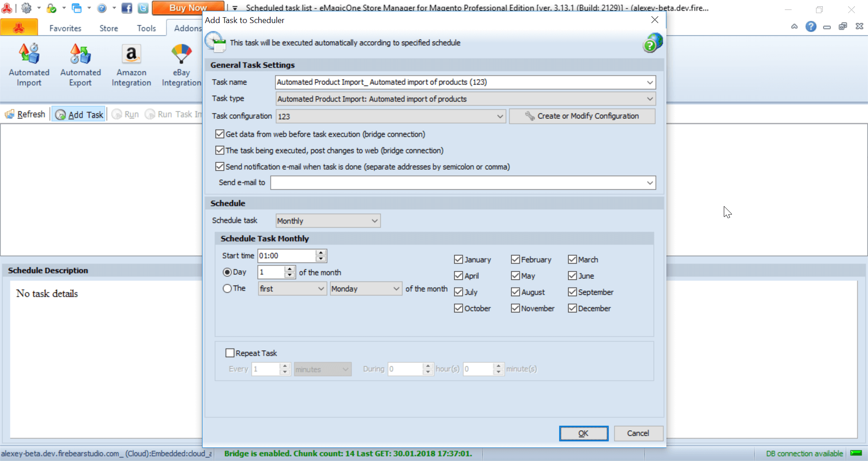Open the Store ribbon tab
The height and width of the screenshot is (461, 868).
coord(109,28)
